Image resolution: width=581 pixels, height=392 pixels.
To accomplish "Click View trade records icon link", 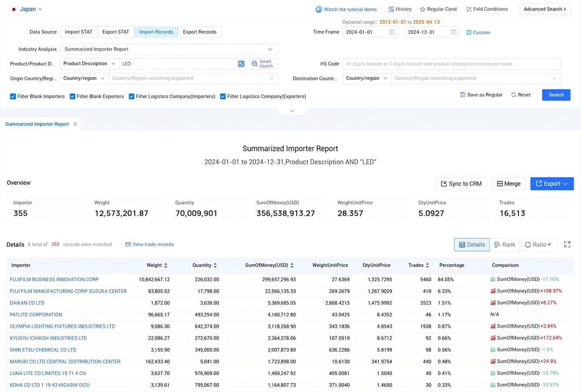I will 128,245.
